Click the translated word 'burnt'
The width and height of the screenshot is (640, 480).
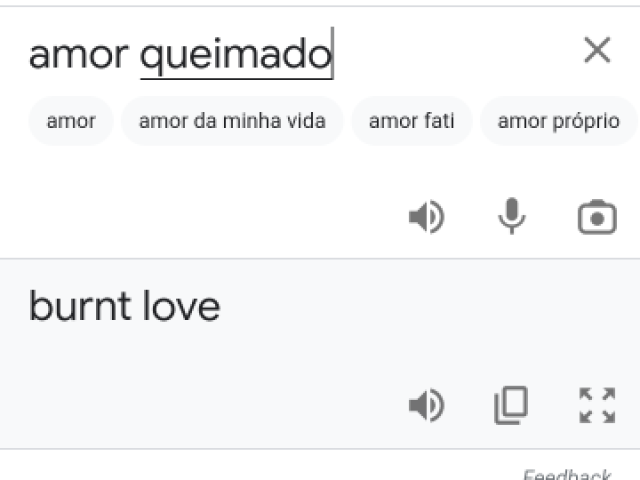point(80,306)
